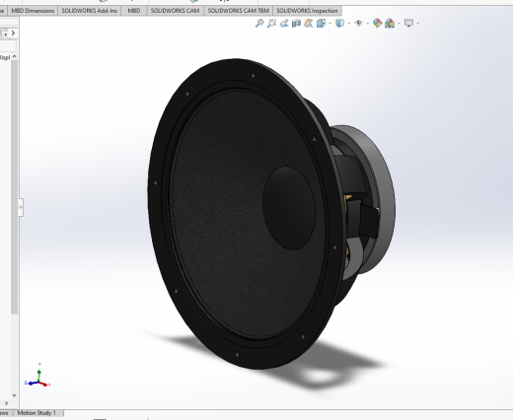The image size is (513, 420).
Task: Click the Apply Scene icon
Action: (x=390, y=24)
